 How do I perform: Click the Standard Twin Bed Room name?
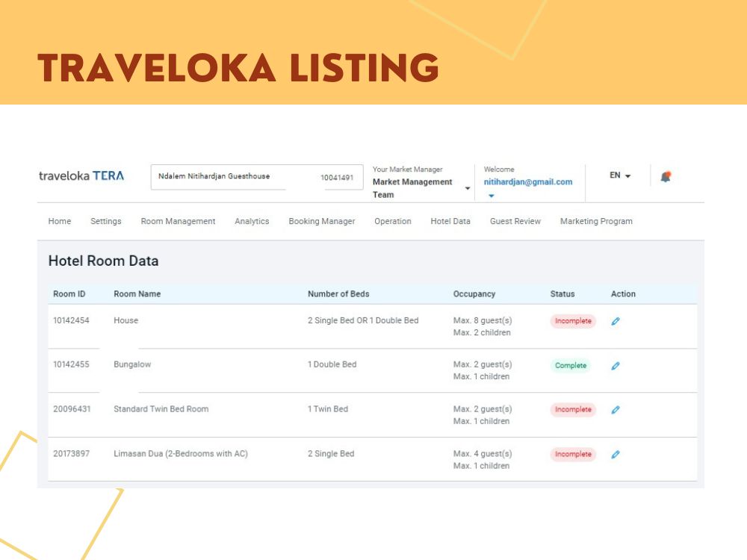point(161,409)
